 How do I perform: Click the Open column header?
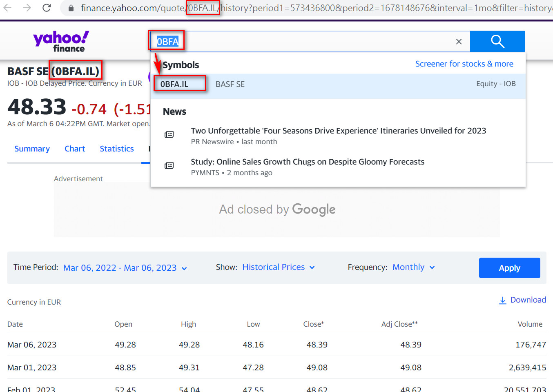[123, 324]
